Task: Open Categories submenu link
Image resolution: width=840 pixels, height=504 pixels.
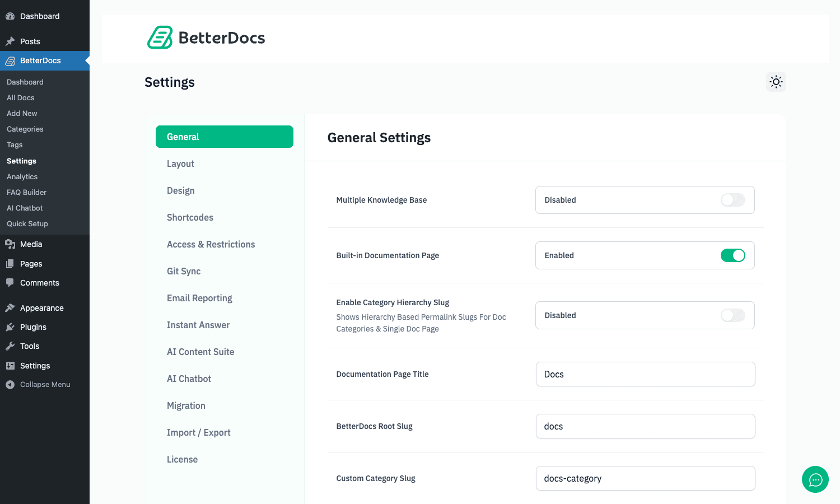Action: click(25, 129)
